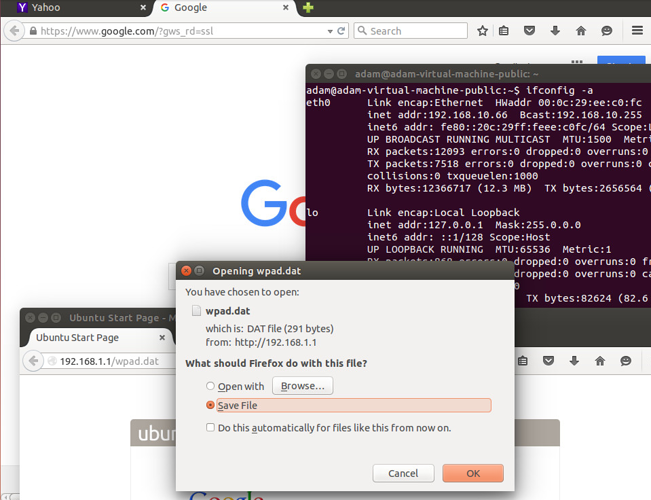The image size is (651, 500).
Task: Open Hello chat icon in top toolbar
Action: pos(607,31)
